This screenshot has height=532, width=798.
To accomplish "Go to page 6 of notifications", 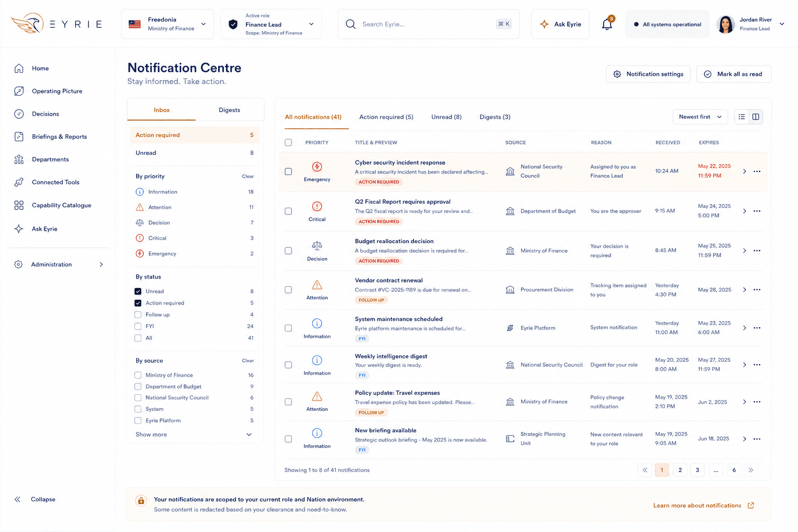I will (734, 470).
